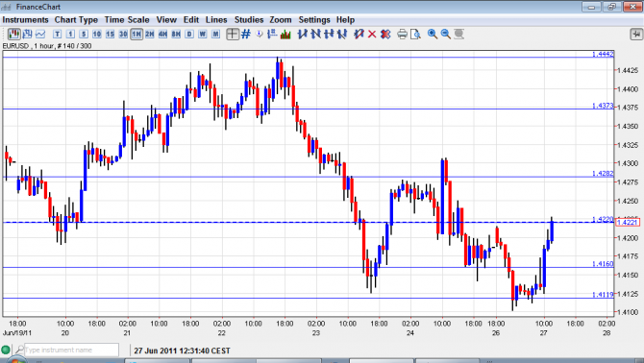Open the Help menu
The height and width of the screenshot is (363, 644).
click(345, 20)
